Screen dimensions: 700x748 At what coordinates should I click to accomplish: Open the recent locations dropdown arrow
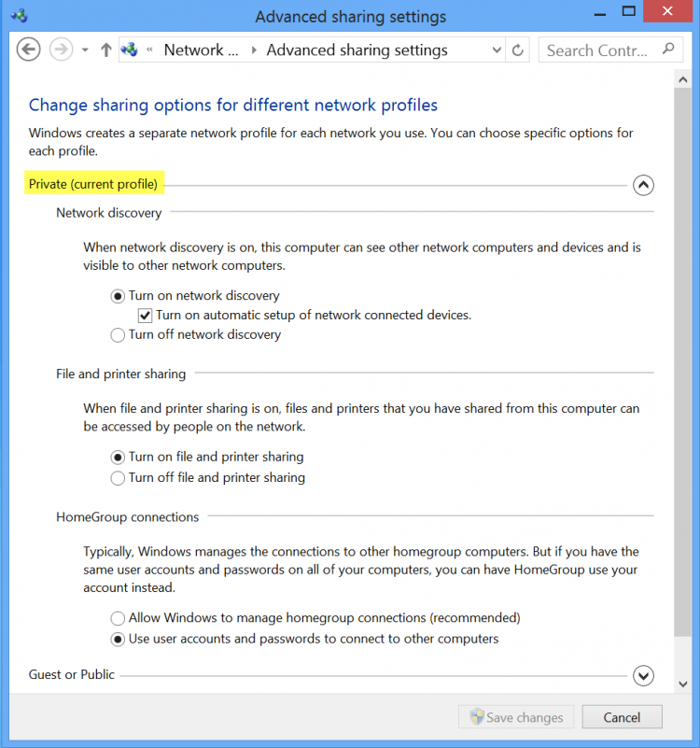pos(85,49)
